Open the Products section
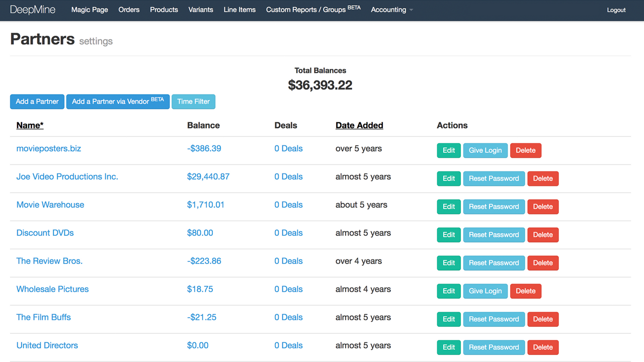The image size is (644, 362). pyautogui.click(x=164, y=10)
